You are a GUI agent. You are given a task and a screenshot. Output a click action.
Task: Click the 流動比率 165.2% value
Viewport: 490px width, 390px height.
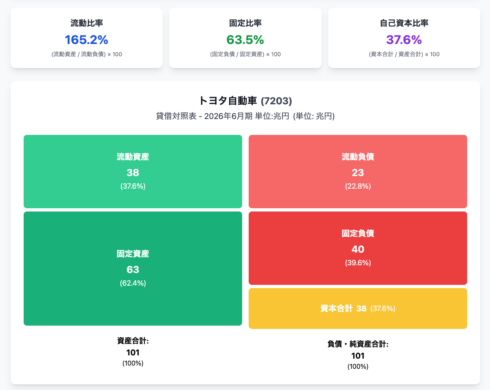click(x=86, y=40)
